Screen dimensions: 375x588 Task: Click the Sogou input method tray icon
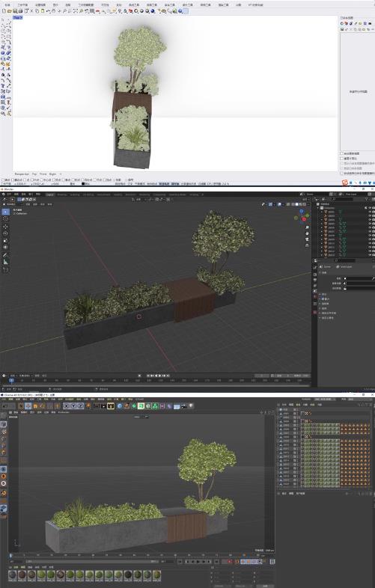tap(344, 183)
